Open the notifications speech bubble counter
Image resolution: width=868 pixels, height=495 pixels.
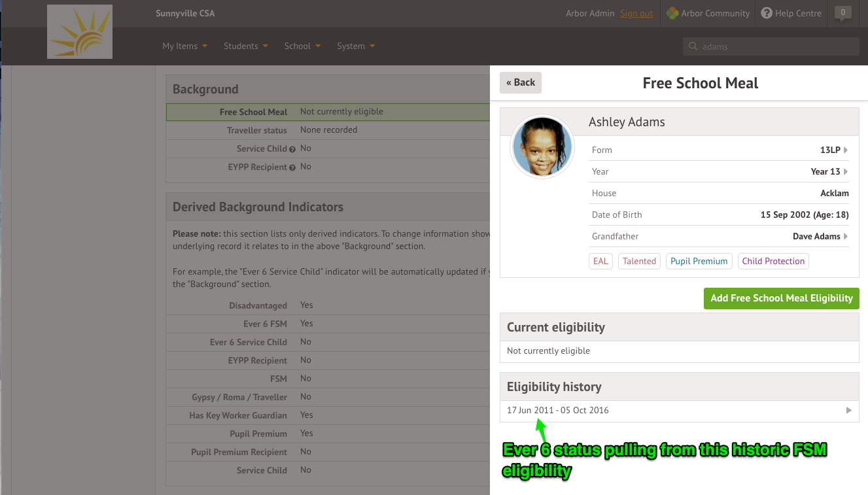tap(843, 13)
